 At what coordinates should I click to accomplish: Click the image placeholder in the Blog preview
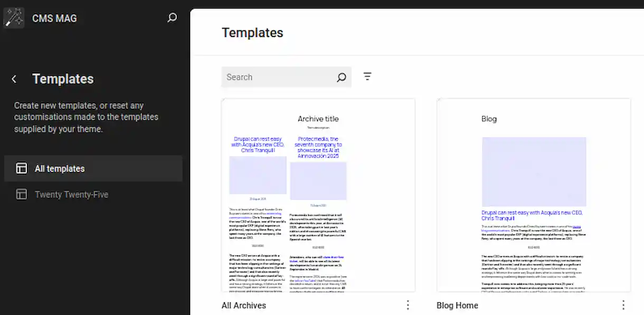pos(534,171)
